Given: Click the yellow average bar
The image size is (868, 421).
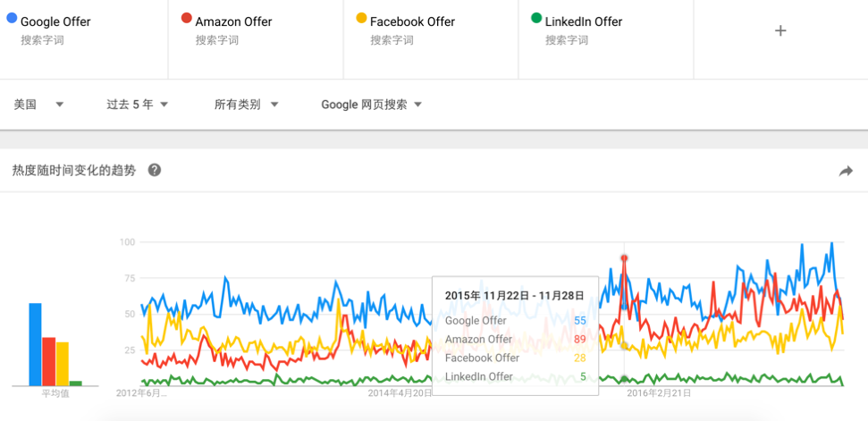Looking at the screenshot, I should 63,364.
